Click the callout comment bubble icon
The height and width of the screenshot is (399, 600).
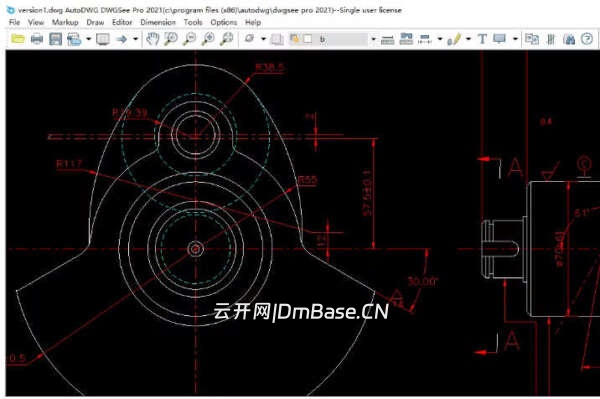pyautogui.click(x=499, y=39)
